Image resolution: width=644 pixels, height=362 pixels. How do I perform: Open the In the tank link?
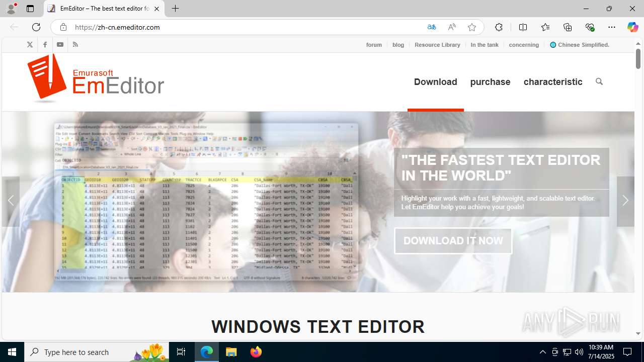(485, 45)
